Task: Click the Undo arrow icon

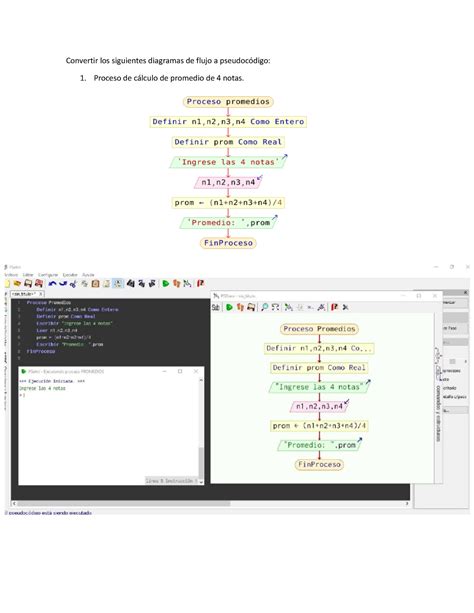Action: tap(52, 283)
